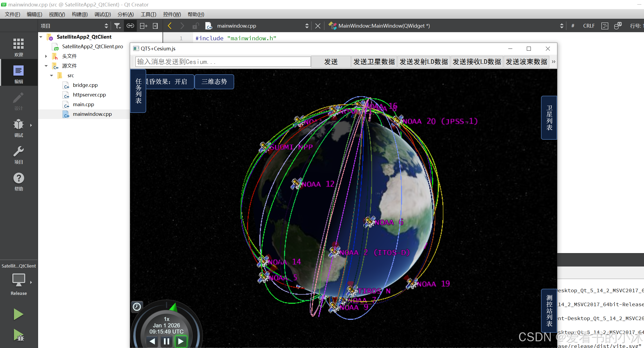Viewport: 644px width, 348px height.
Task: Click the 发送波束数据 button
Action: pyautogui.click(x=527, y=62)
